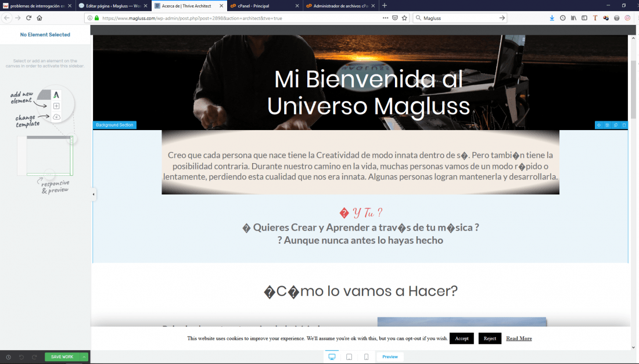Switch to desktop view icon
The image size is (639, 364).
tap(332, 356)
